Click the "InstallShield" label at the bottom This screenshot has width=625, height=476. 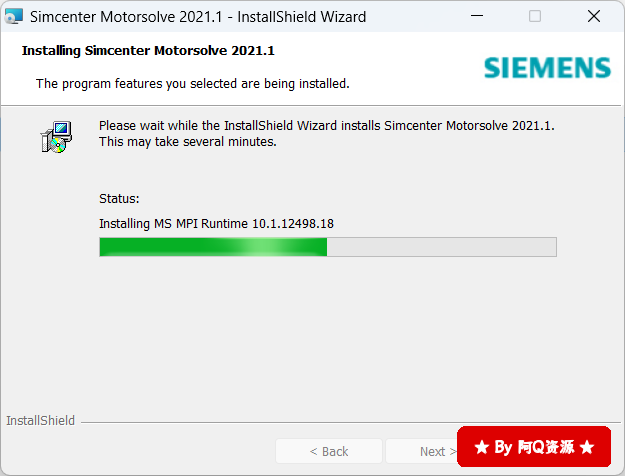coord(41,421)
